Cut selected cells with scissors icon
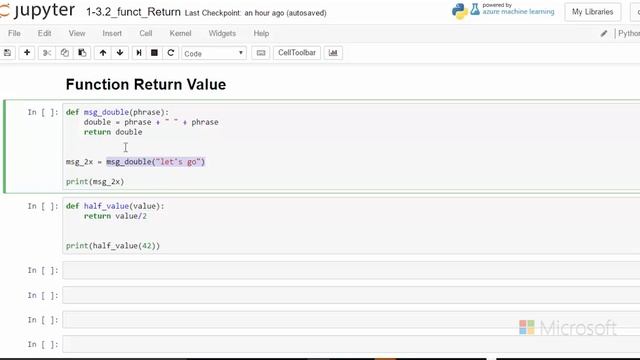This screenshot has width=640, height=360. click(x=47, y=53)
